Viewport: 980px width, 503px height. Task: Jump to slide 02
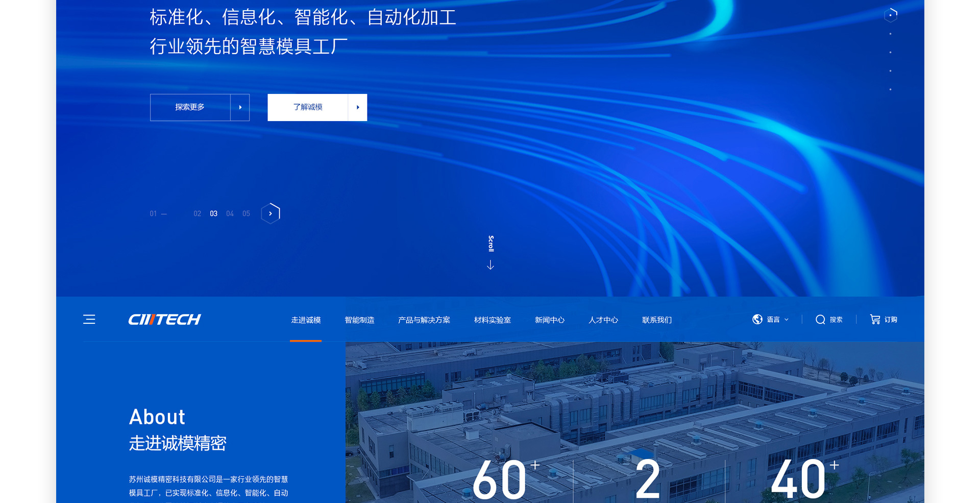click(198, 214)
